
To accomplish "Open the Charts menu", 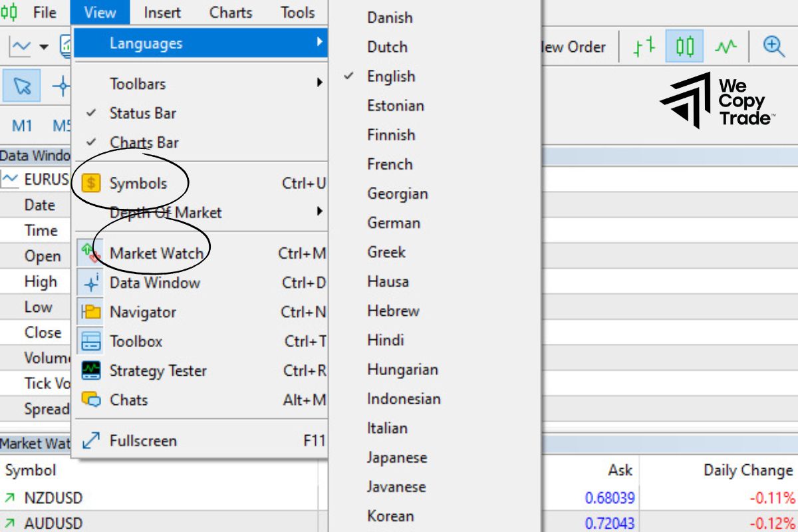I will (x=230, y=12).
